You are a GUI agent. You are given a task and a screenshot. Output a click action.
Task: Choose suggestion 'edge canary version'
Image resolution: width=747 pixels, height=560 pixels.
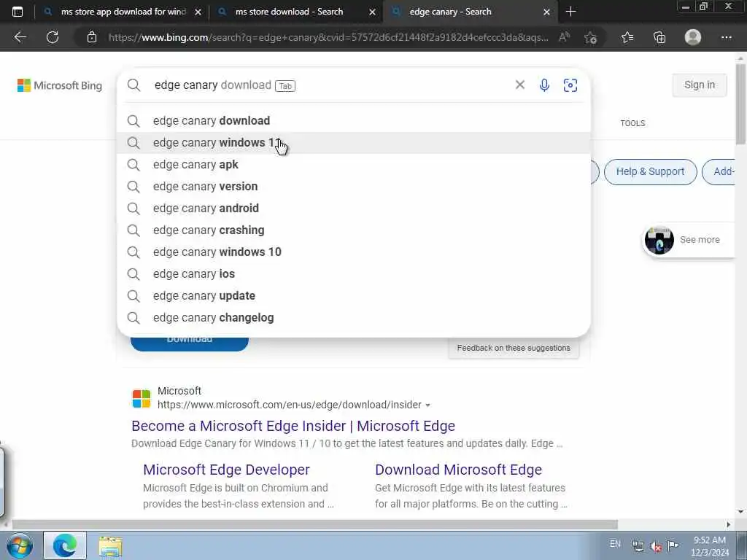[354, 186]
